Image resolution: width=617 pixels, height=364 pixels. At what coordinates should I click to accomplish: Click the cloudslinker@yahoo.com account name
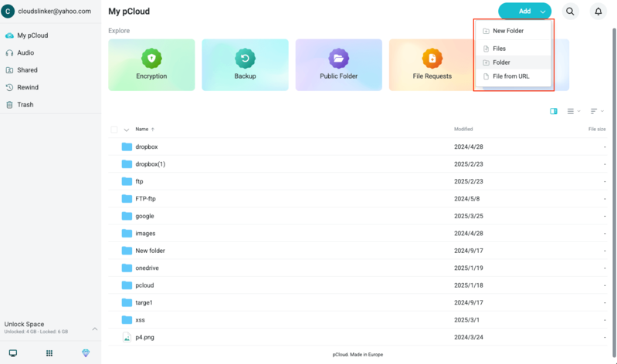54,11
